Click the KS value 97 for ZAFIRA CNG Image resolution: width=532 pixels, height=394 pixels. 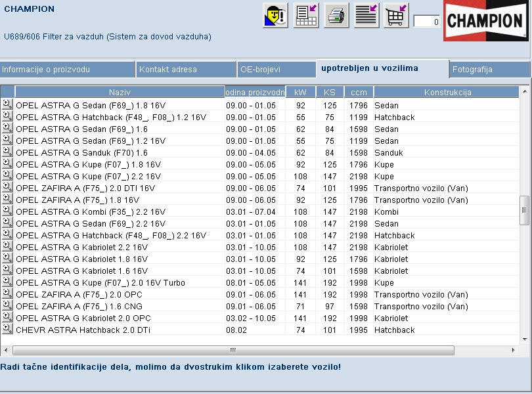point(330,307)
